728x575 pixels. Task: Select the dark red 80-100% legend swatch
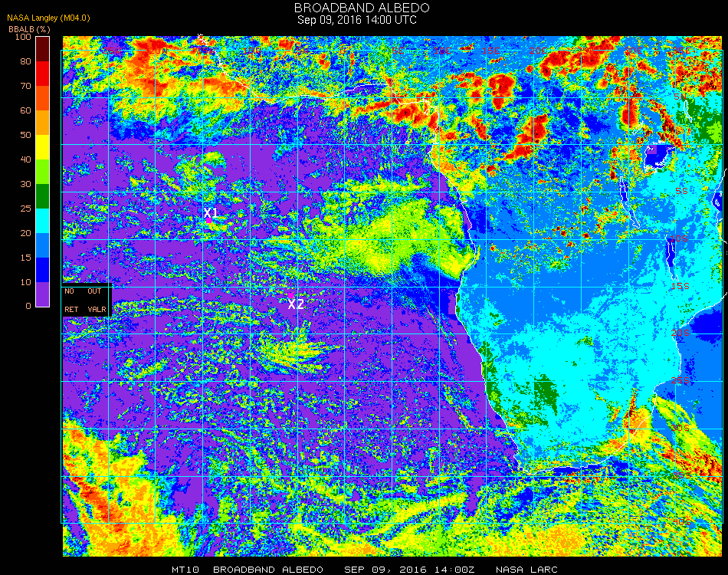click(x=43, y=49)
